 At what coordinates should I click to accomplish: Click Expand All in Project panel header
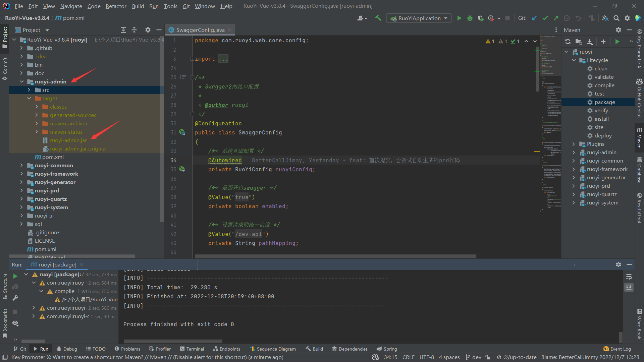coord(123,30)
